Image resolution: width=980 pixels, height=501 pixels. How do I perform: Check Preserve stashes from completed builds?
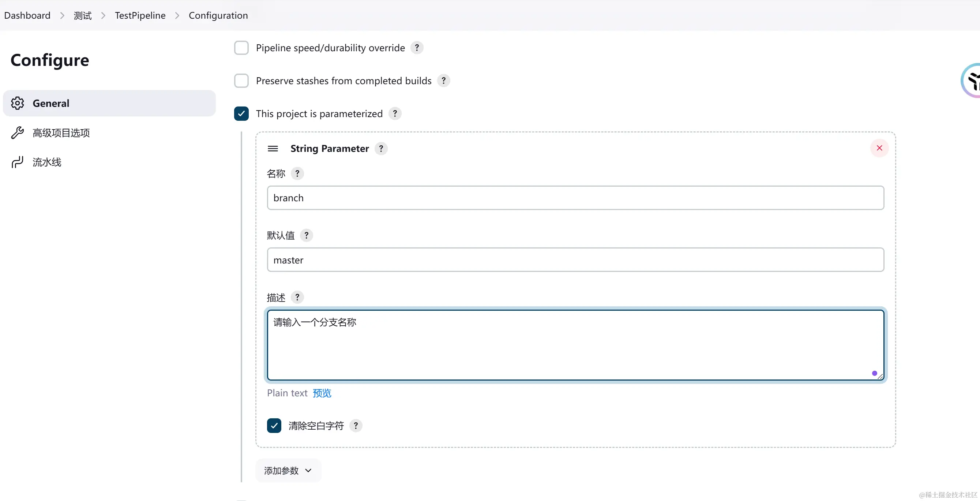[x=241, y=81]
